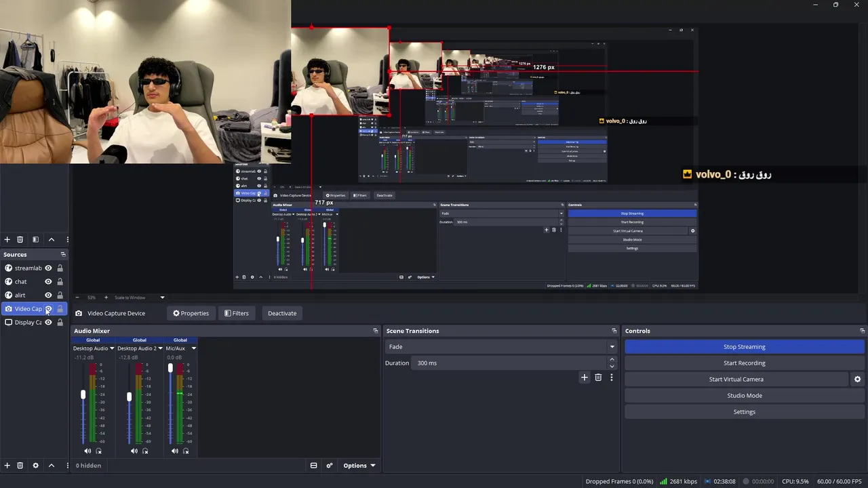Screen dimensions: 868x488
Task: Hide the chat source
Action: [48, 282]
